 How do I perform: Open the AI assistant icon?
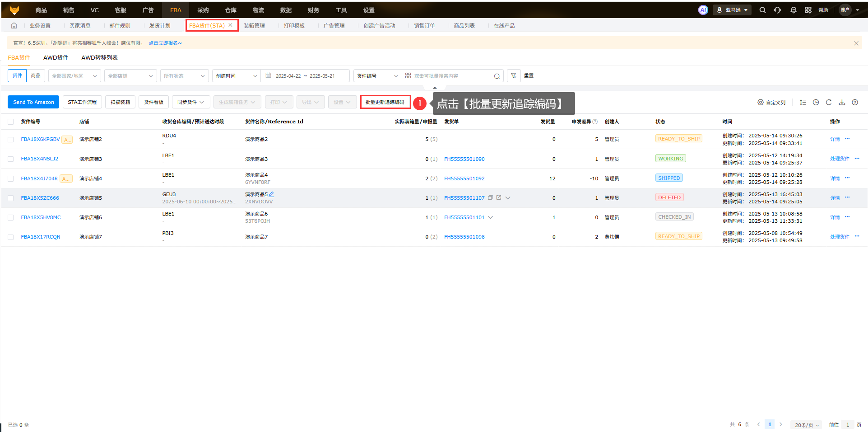(703, 10)
